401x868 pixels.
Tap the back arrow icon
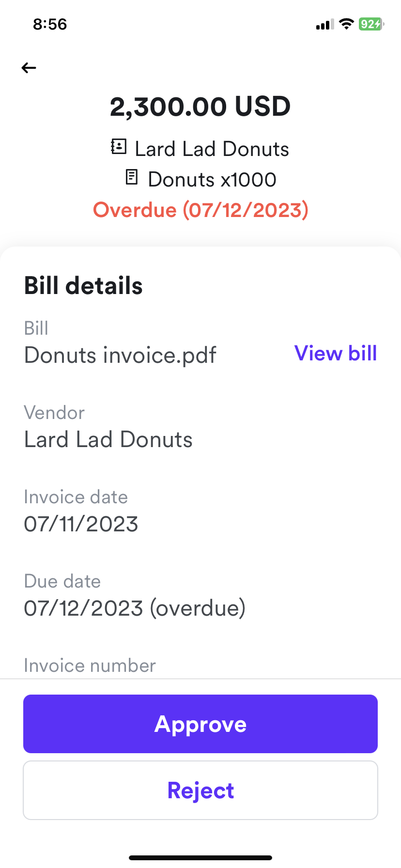pyautogui.click(x=29, y=68)
